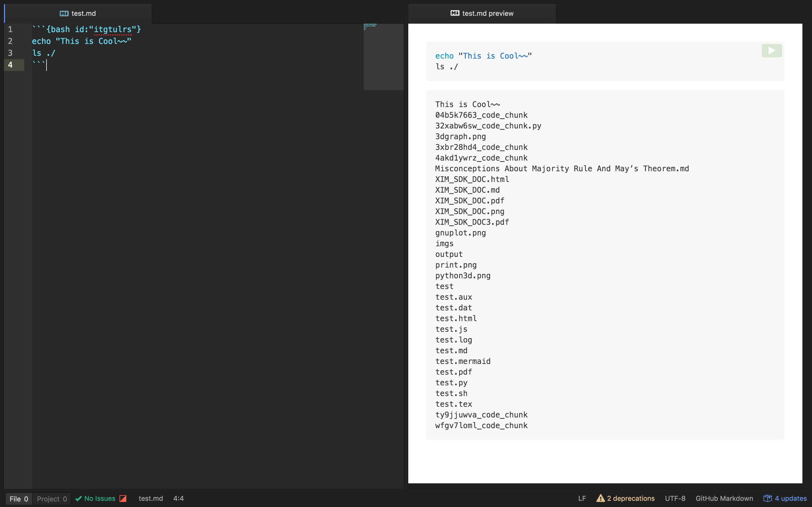Click the 2 deprecations label

[x=630, y=498]
